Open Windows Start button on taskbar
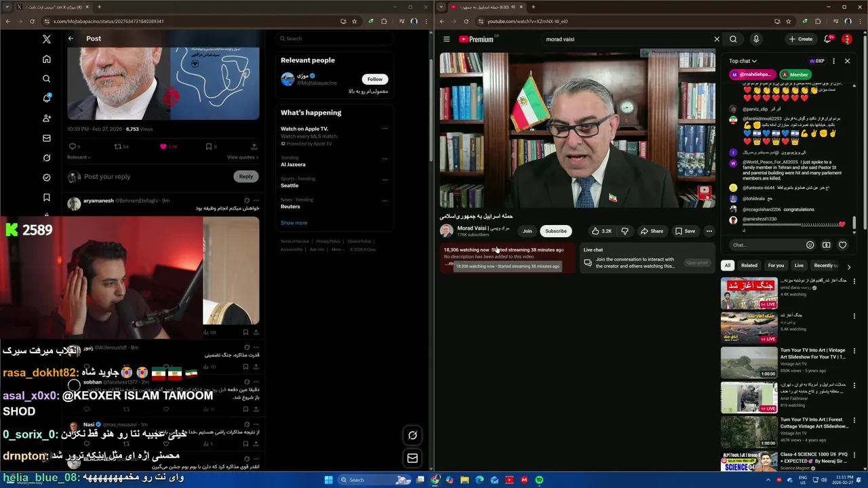 [x=329, y=480]
